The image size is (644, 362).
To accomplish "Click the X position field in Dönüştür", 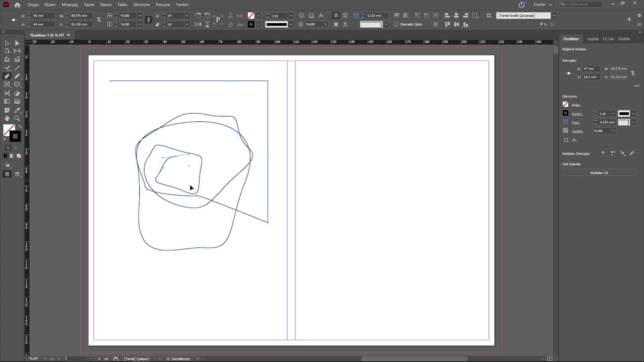I will (591, 69).
